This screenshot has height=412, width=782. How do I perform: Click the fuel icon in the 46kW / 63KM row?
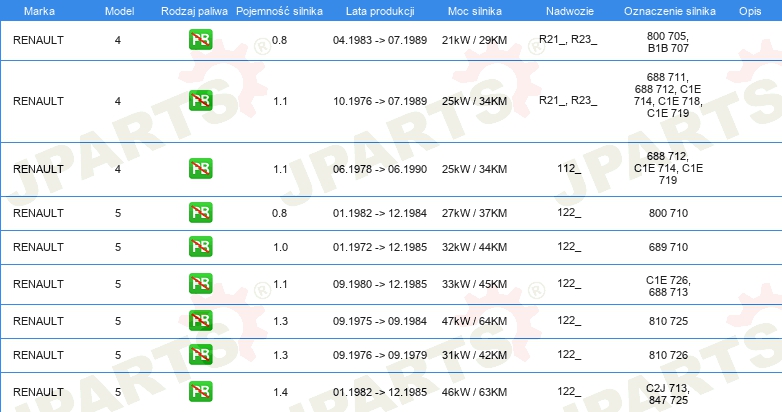coord(200,391)
